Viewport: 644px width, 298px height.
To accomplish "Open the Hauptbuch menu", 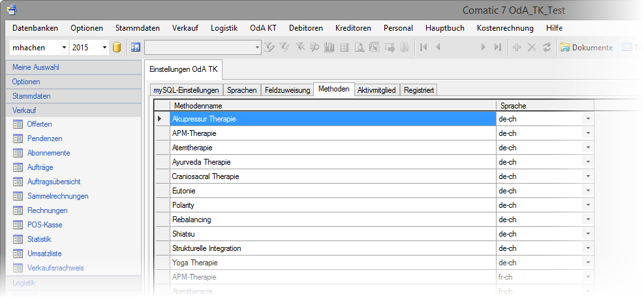I will click(x=444, y=28).
